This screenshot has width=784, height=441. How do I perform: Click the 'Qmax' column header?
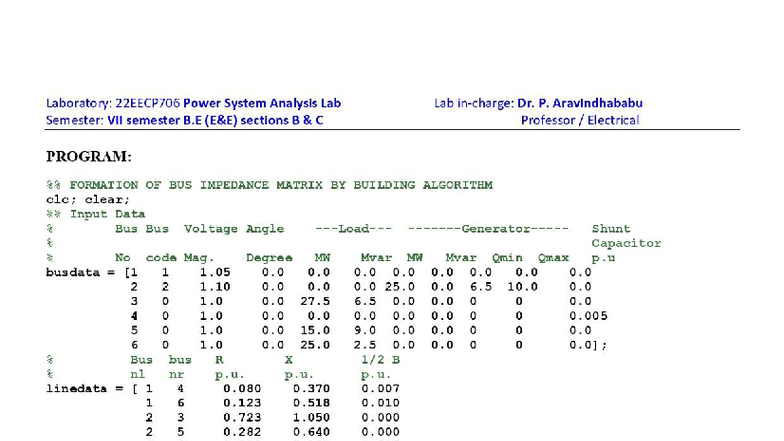click(554, 258)
